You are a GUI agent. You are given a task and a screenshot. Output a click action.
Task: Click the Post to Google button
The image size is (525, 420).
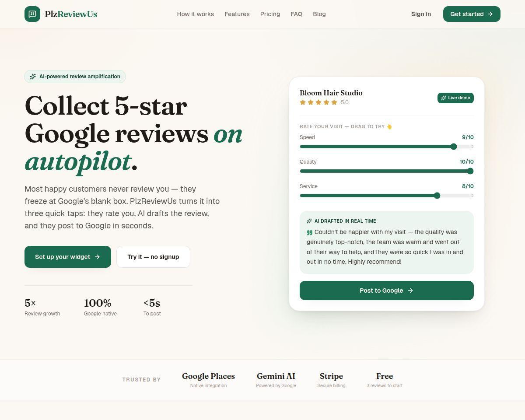(387, 290)
